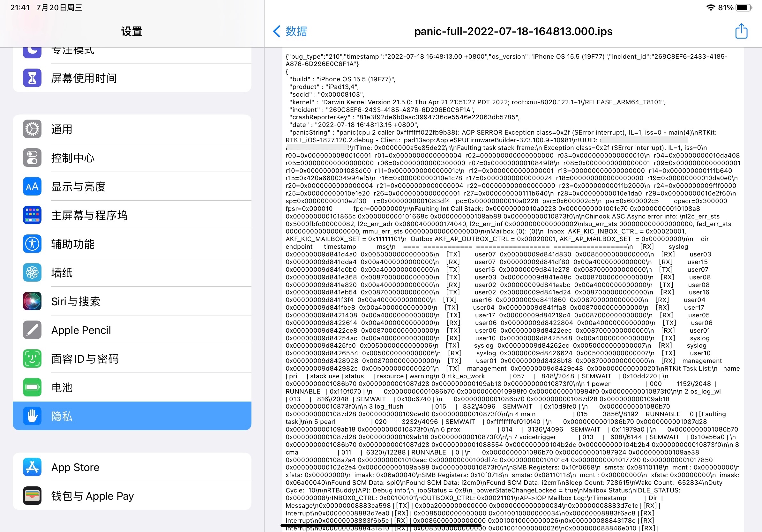Tap the battery indicator in status bar
Viewport: 762px width, 532px height.
[x=743, y=8]
